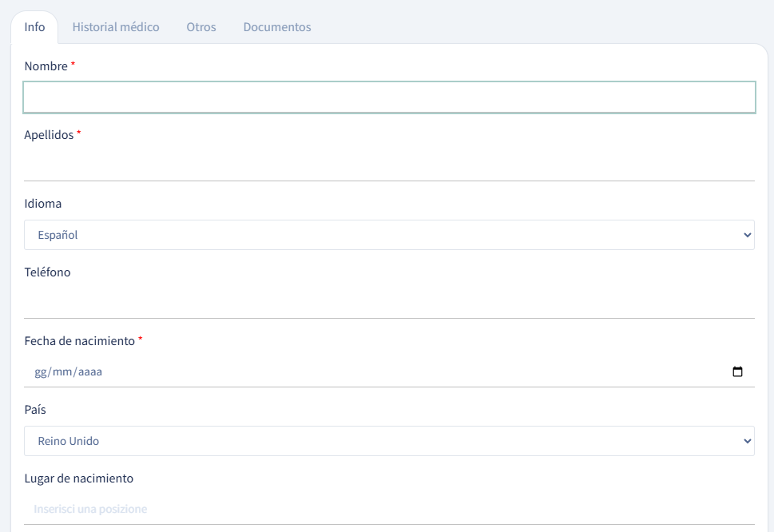Expand the Idioma dropdown showing Español

pyautogui.click(x=389, y=235)
